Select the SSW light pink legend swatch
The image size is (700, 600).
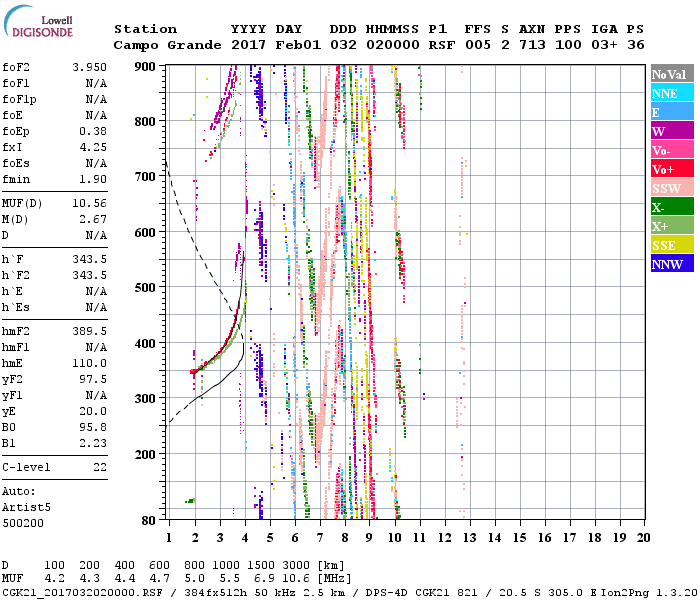[672, 188]
